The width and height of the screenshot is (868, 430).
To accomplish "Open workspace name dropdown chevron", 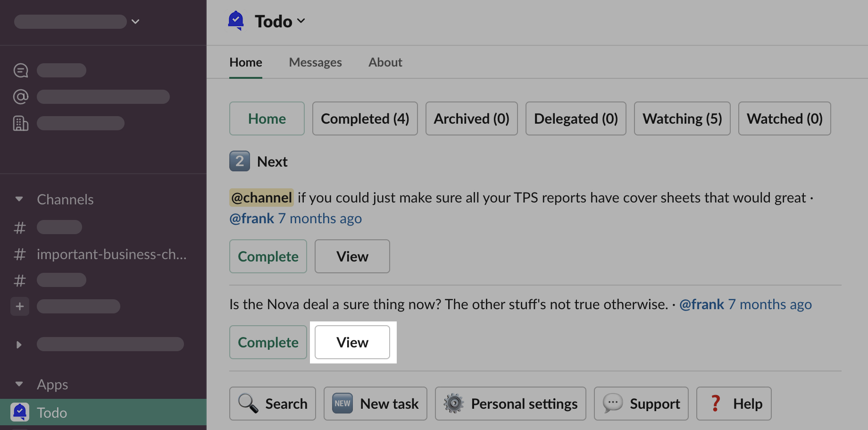I will pos(135,22).
